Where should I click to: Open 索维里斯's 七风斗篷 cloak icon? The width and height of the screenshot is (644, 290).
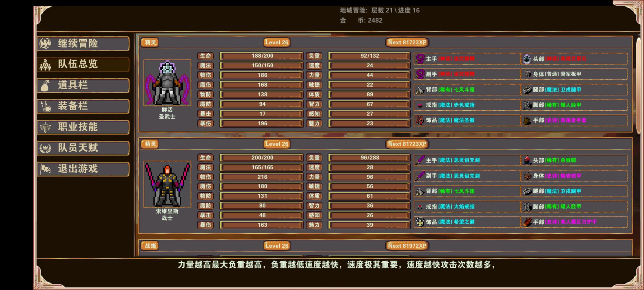[420, 191]
